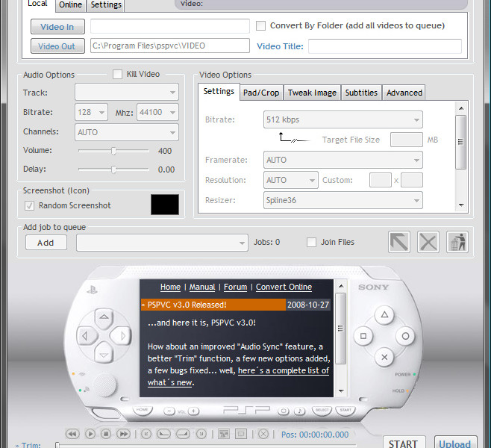Click the fullscreen preview frame icon
This screenshot has width=491, height=448.
[241, 434]
